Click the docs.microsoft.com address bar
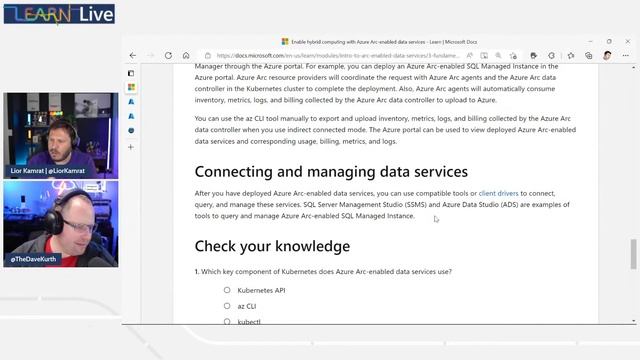 tap(338, 56)
